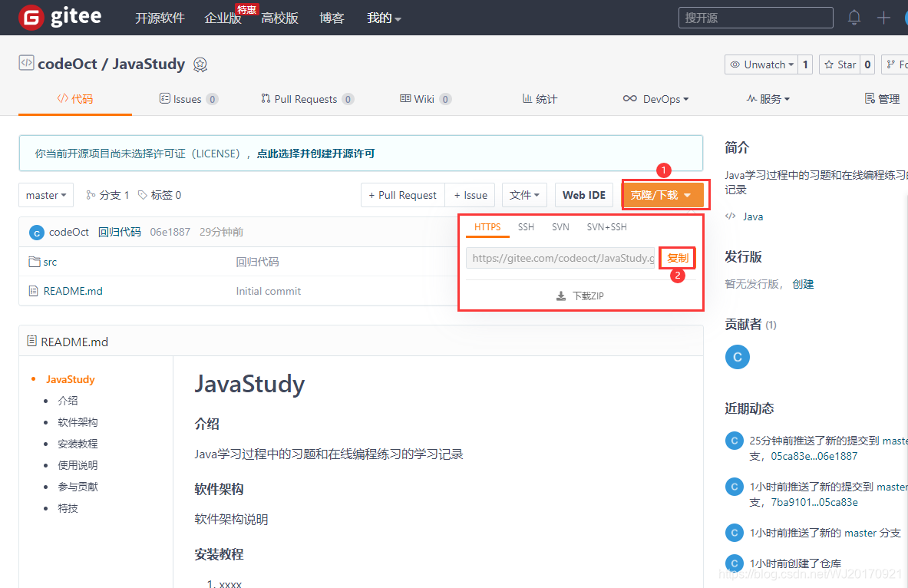The image size is (908, 588).
Task: Click the plus create icon in header
Action: [883, 18]
